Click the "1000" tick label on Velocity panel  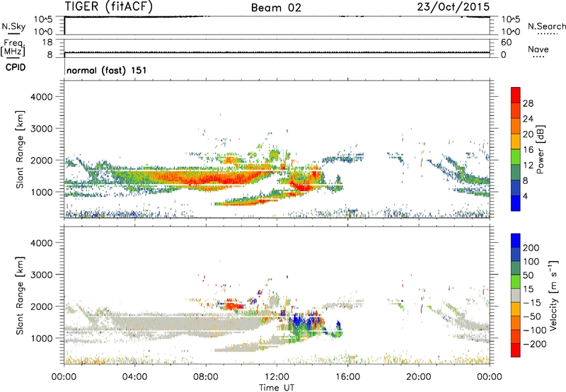point(41,338)
